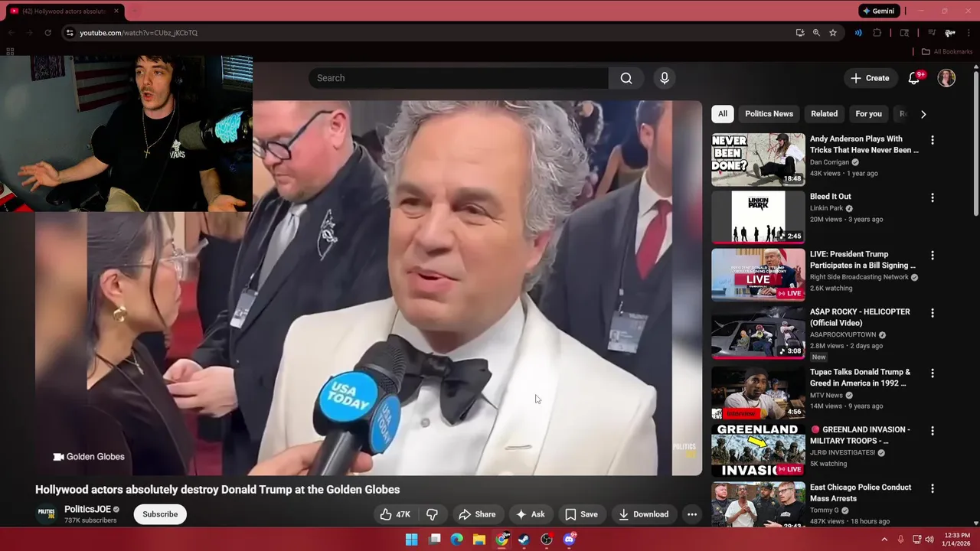Open OBS Studio from taskbar
Screen dimensions: 980x551
(x=547, y=540)
